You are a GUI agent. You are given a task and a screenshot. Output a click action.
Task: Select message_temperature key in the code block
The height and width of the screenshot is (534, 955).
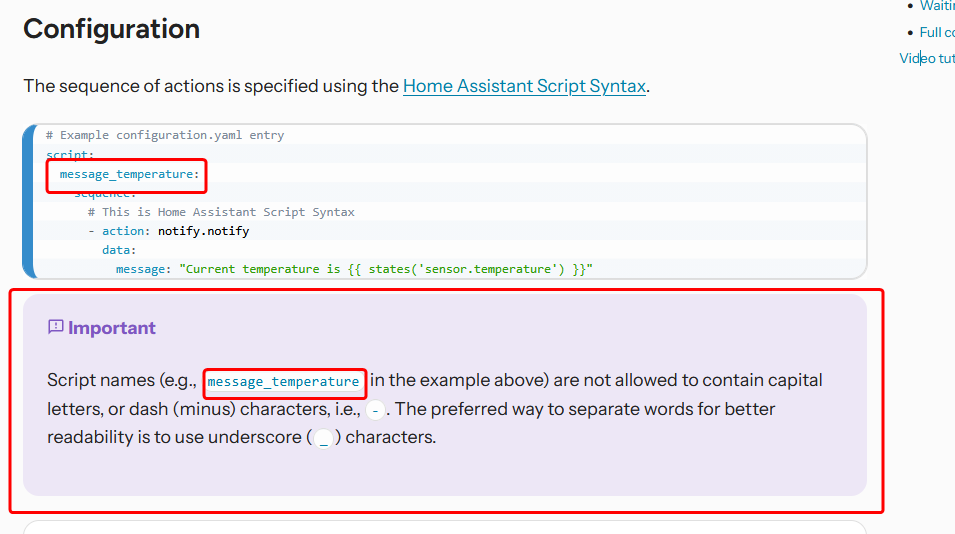pyautogui.click(x=128, y=174)
